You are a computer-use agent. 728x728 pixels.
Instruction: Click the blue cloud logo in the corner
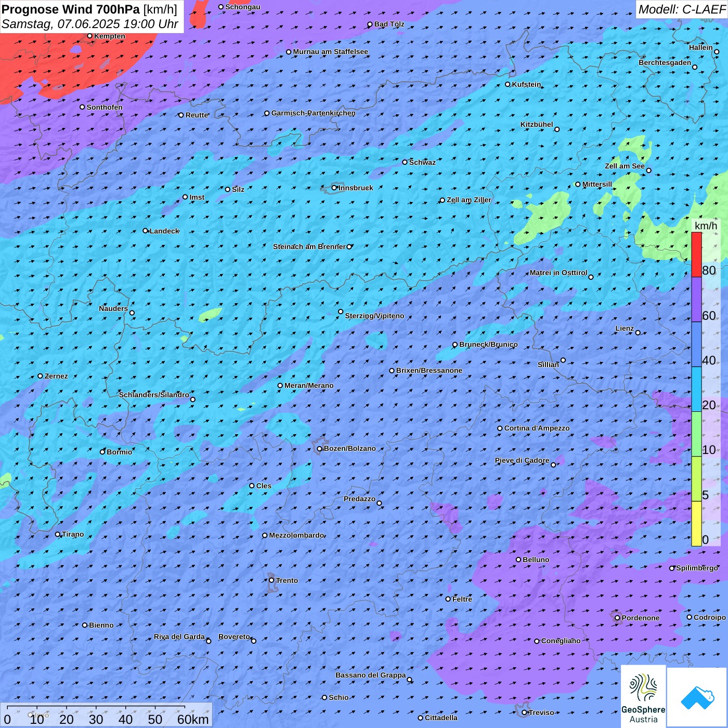697,697
